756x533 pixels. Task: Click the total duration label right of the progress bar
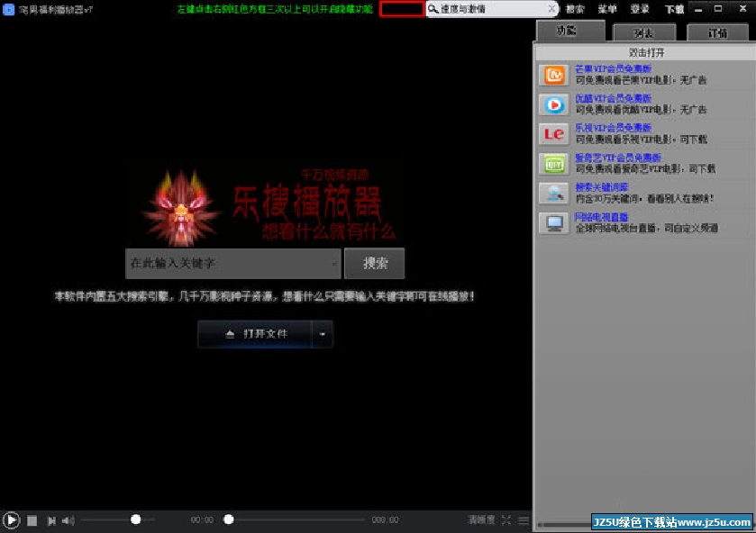point(386,520)
